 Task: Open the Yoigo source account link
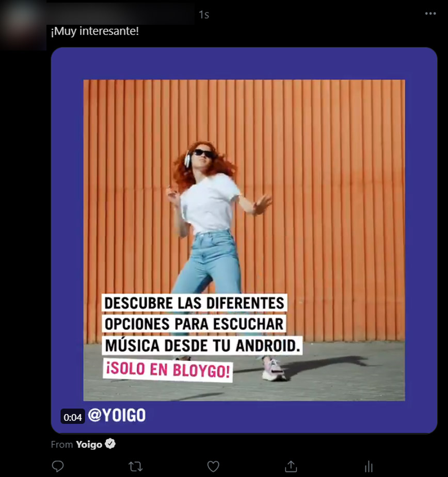[x=89, y=445]
